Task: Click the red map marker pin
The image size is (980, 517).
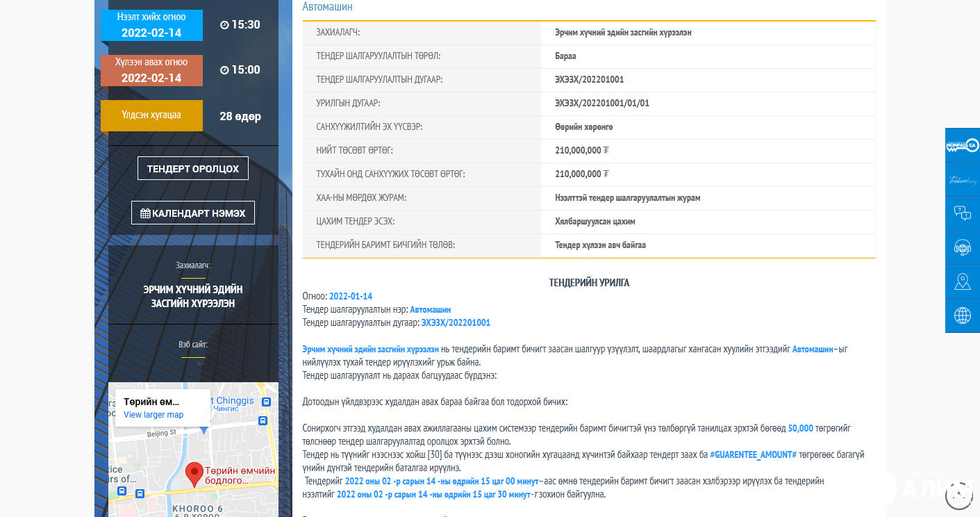Action: [195, 474]
